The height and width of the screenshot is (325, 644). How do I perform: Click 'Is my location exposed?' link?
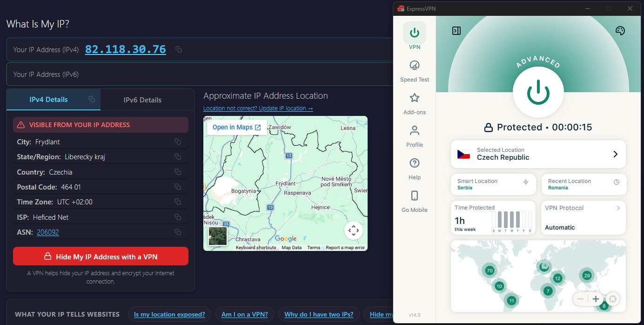coord(169,314)
